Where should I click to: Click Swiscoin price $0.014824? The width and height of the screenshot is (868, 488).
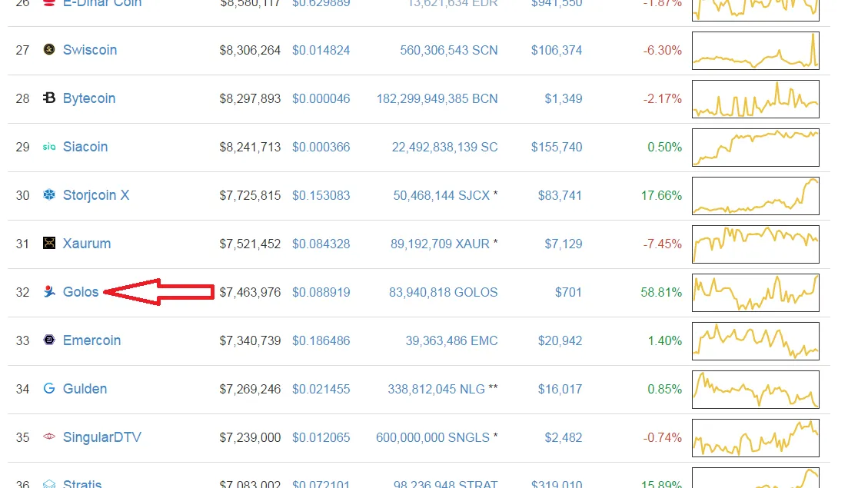(x=321, y=51)
